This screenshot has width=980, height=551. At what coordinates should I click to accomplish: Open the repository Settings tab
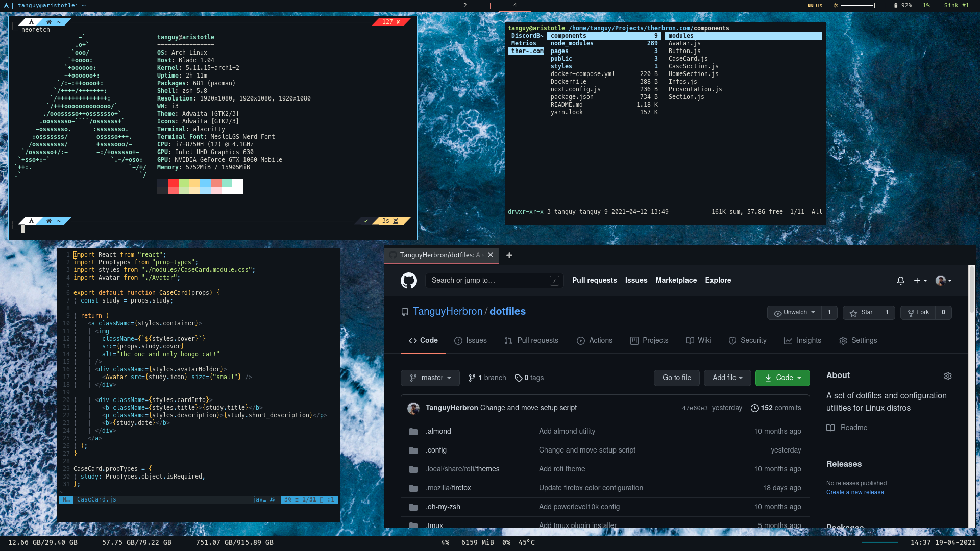(x=858, y=341)
